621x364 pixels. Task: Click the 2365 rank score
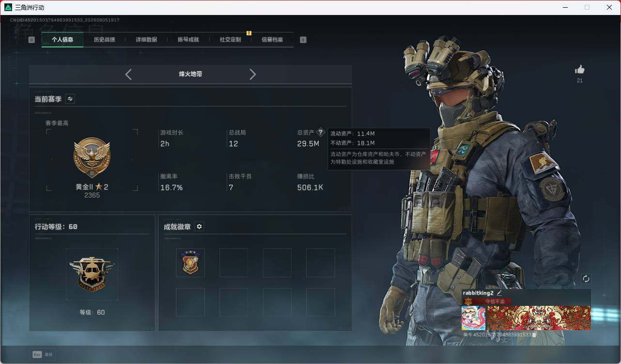click(92, 195)
